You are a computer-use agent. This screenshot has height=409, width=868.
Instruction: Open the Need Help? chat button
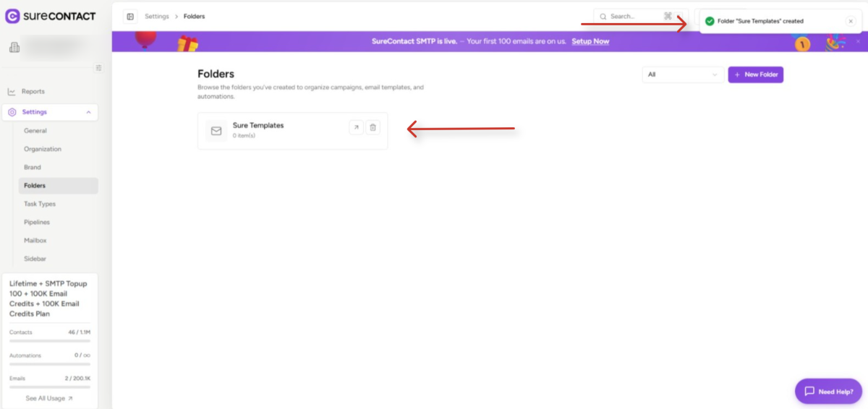tap(828, 391)
